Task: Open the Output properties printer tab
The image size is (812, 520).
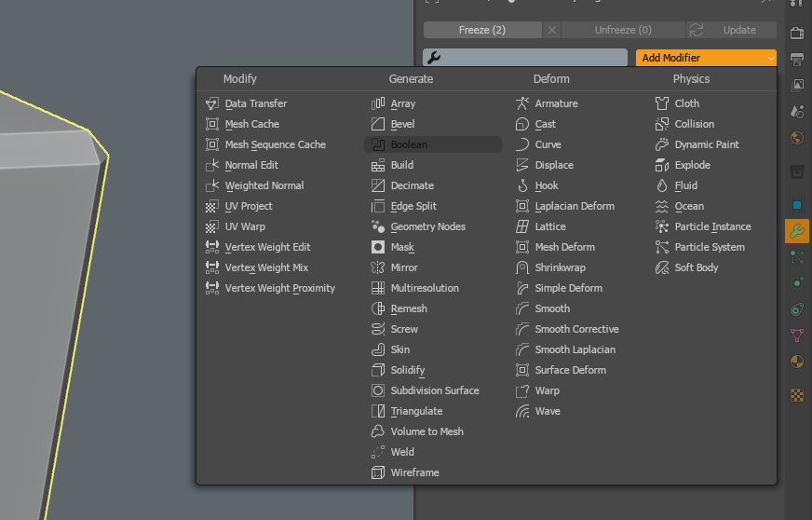Action: coord(797,59)
